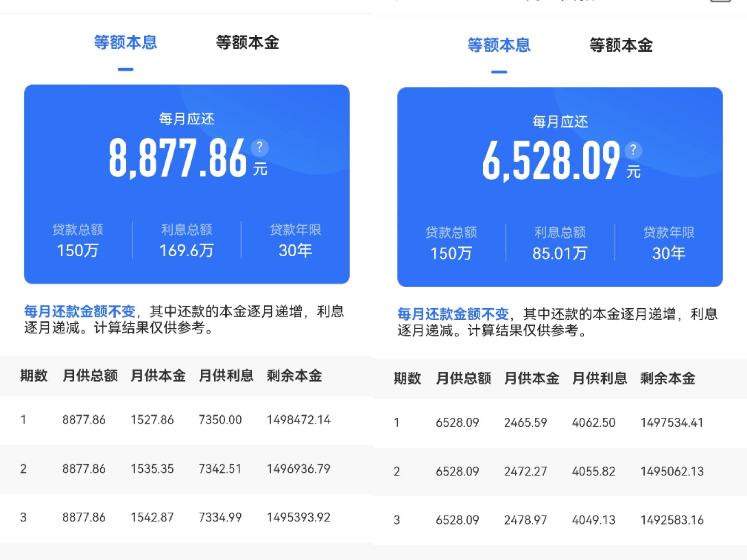The height and width of the screenshot is (560, 747).
Task: Tap blue text 每月还款金额不变 in left panel
Action: click(x=80, y=311)
